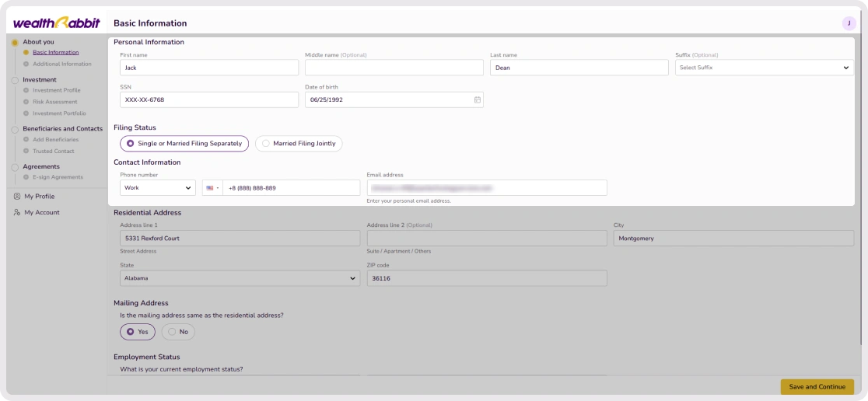Open the Select Suffix dropdown
868x401 pixels.
765,68
